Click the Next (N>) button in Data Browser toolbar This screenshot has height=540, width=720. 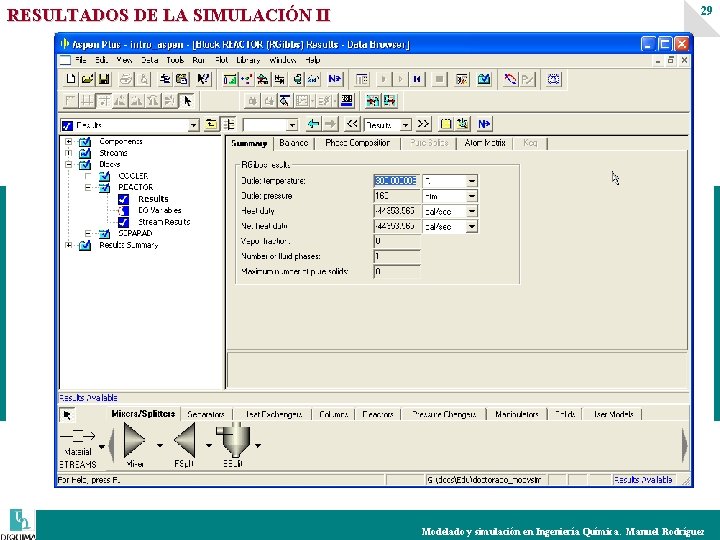coord(484,124)
